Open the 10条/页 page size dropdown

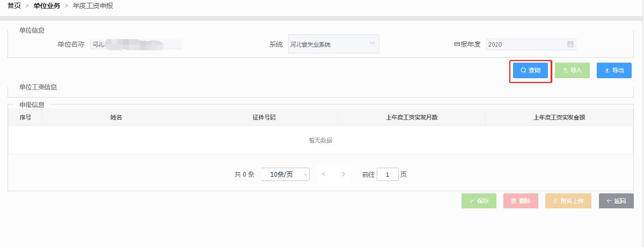click(286, 174)
